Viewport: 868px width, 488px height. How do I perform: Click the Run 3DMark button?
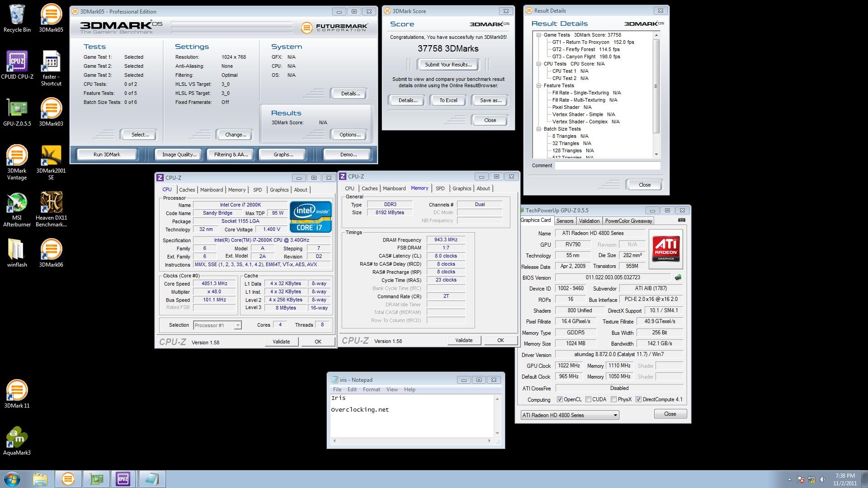click(x=107, y=155)
